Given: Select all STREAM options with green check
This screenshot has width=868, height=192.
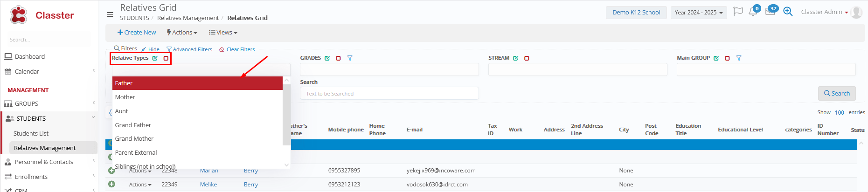Looking at the screenshot, I should [x=515, y=58].
